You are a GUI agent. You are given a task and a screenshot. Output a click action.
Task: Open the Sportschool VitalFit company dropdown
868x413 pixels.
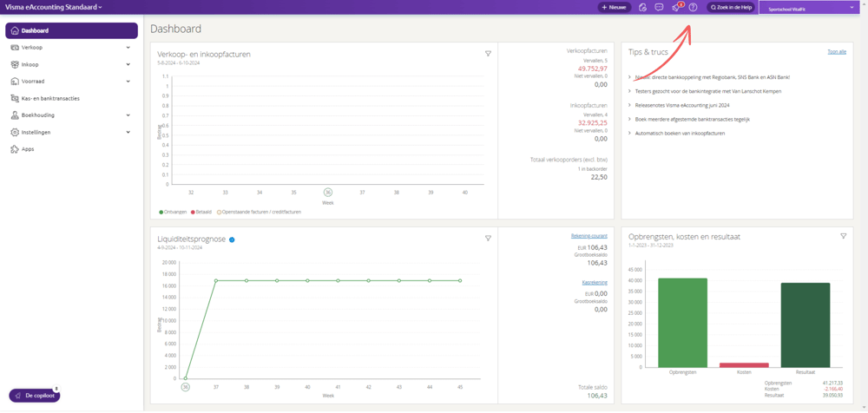(x=811, y=8)
